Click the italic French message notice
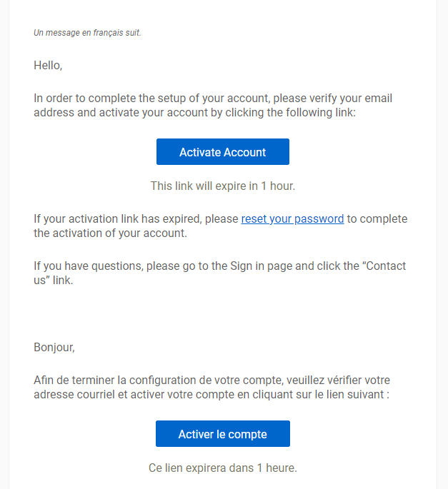The image size is (448, 489). [87, 33]
